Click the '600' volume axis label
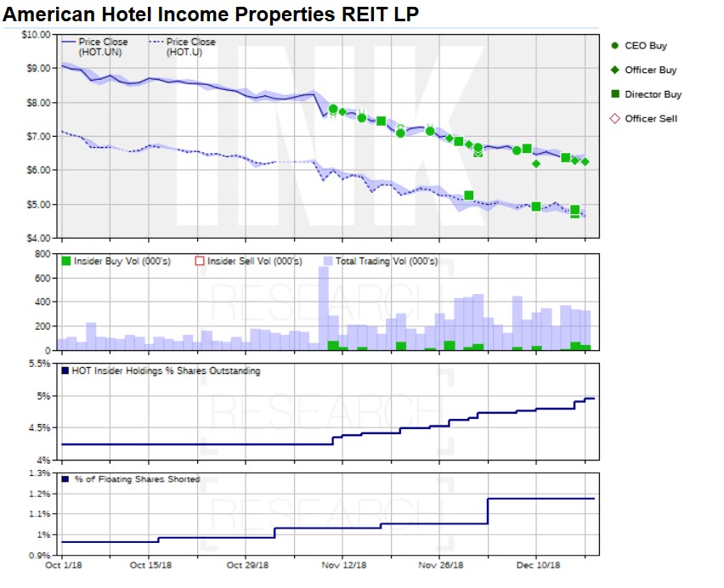The width and height of the screenshot is (724, 588). (42, 279)
